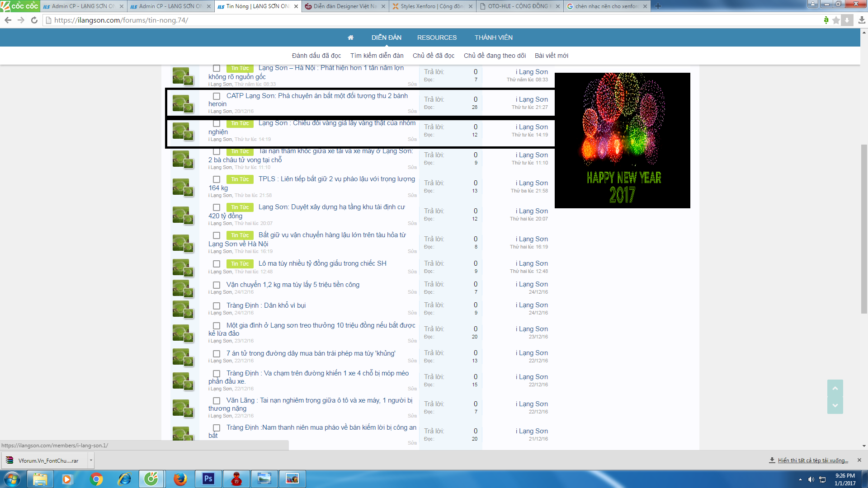Tick checkbox for Tràng Định Dân khổ vì bụi
This screenshot has width=868, height=488.
click(x=217, y=306)
